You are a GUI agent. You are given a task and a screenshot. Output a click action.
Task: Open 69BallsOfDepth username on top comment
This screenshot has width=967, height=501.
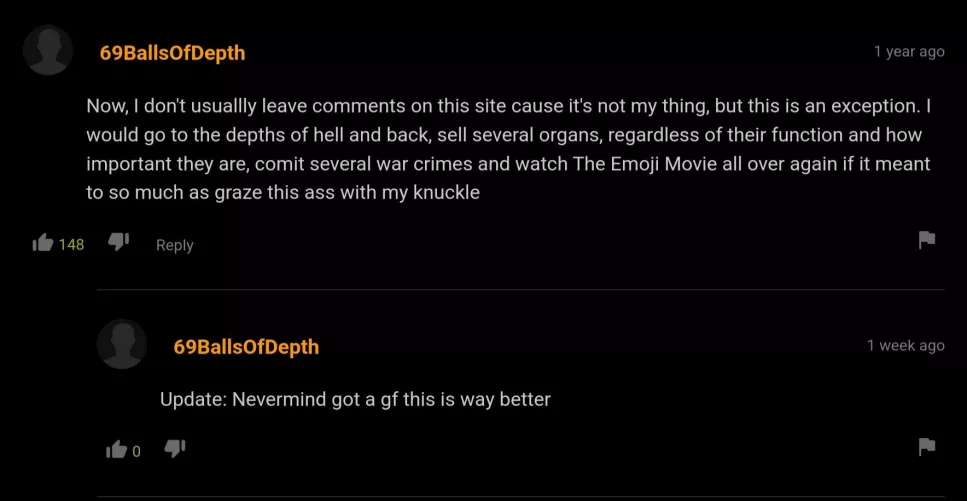172,53
